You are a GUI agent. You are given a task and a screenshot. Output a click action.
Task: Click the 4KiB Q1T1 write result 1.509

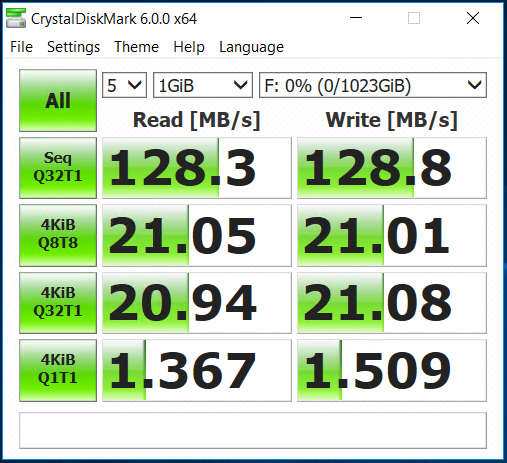pos(392,370)
